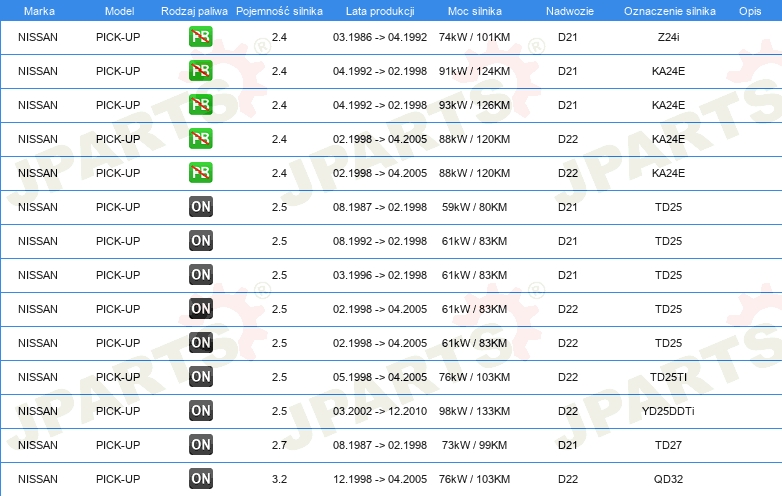The width and height of the screenshot is (782, 496).
Task: Click the ON icon in the 03.1996 TD25 row
Action: (x=200, y=275)
